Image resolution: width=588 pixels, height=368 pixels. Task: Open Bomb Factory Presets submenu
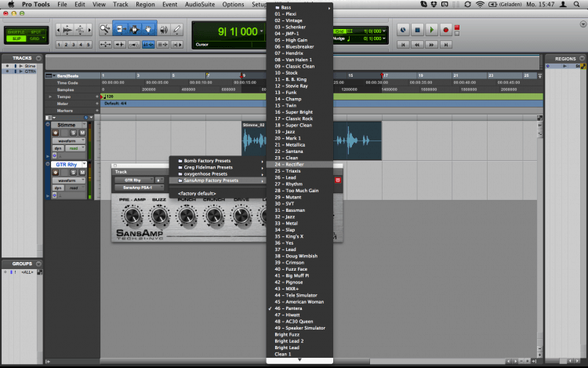pyautogui.click(x=217, y=161)
